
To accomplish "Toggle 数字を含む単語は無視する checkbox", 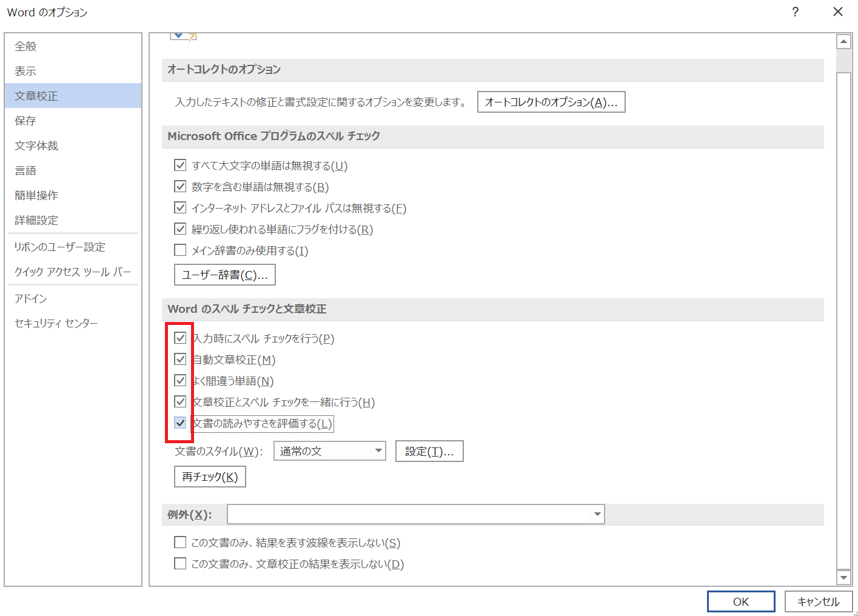I will point(180,186).
